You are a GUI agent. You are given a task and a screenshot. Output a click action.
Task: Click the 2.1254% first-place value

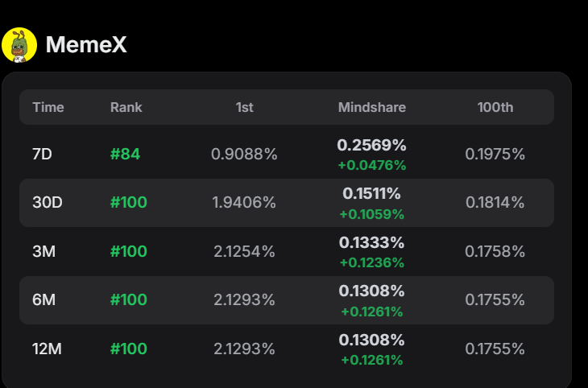pyautogui.click(x=244, y=251)
